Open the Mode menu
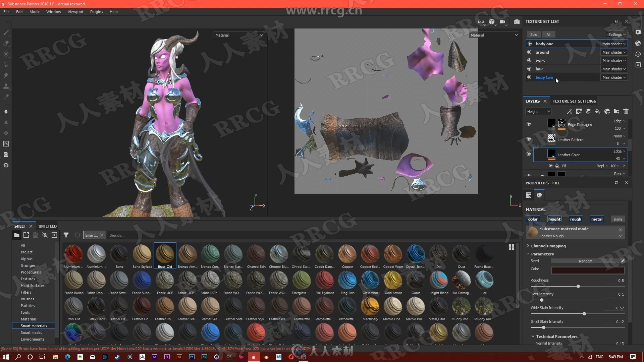 tap(34, 12)
